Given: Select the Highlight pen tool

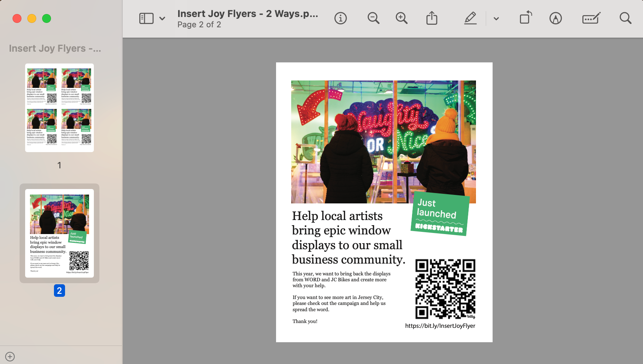Looking at the screenshot, I should [470, 18].
